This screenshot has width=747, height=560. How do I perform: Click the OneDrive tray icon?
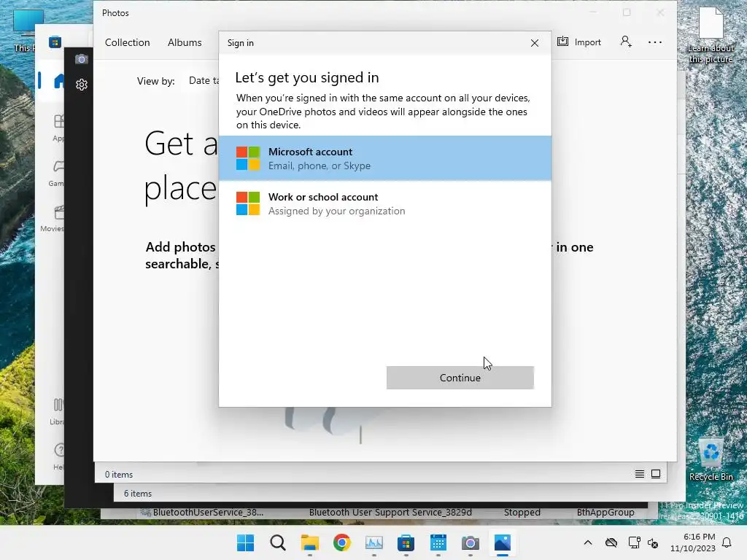click(x=611, y=542)
